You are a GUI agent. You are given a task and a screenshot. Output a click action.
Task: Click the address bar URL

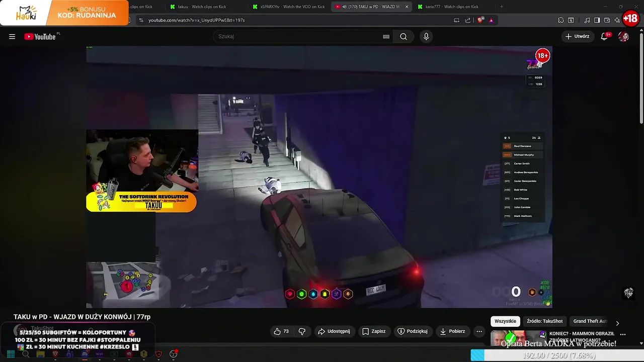(x=196, y=20)
